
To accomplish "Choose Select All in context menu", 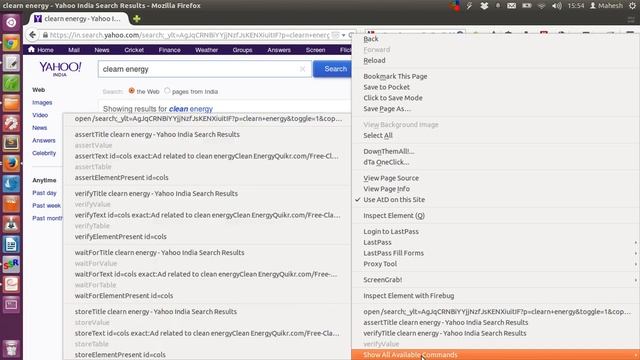I will pyautogui.click(x=496, y=136).
